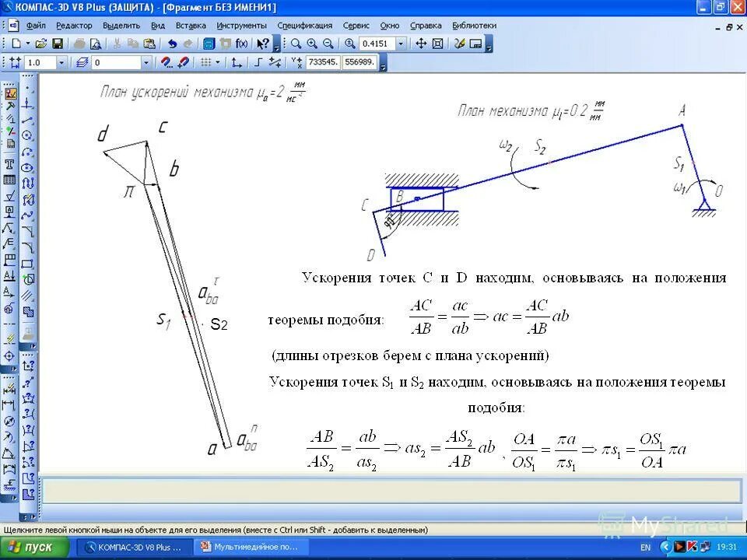Image resolution: width=747 pixels, height=560 pixels.
Task: Select the Rectangle tool
Action: (x=28, y=264)
